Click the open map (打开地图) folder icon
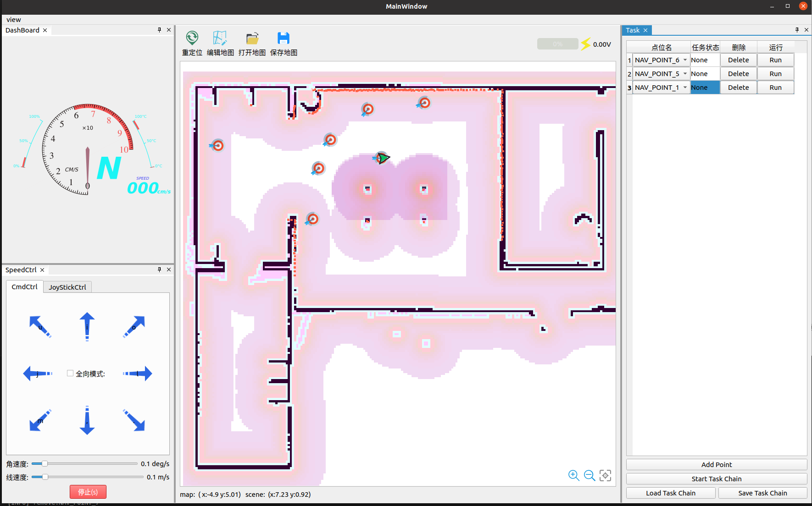Viewport: 812px width, 506px height. 252,38
